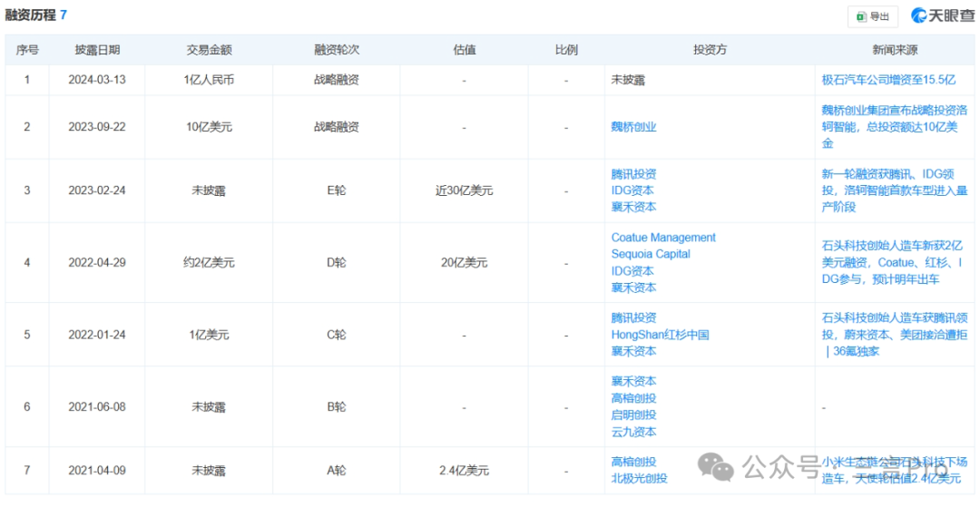The height and width of the screenshot is (507, 980).
Task: Click the 比例 column header
Action: tap(566, 50)
